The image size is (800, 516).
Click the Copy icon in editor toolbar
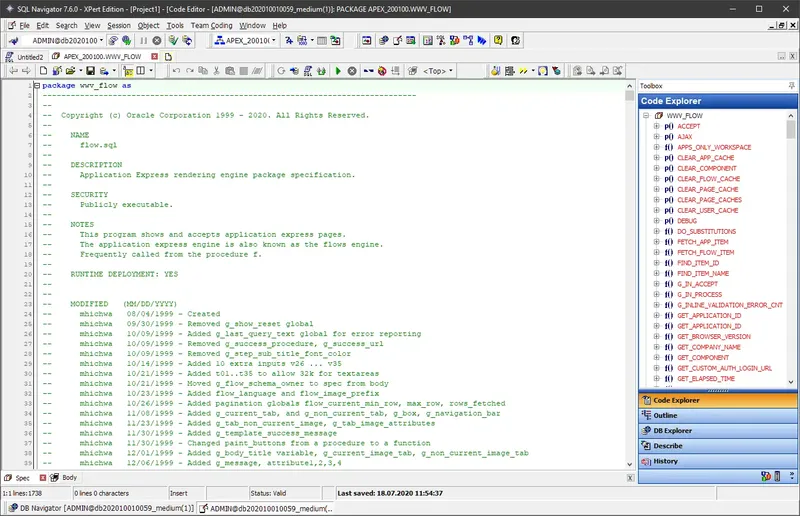tap(203, 71)
